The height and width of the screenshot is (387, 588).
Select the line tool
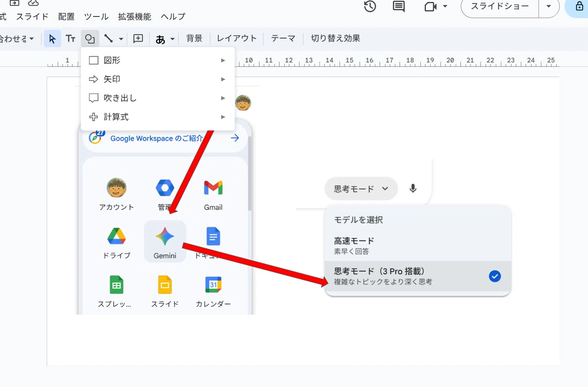[109, 39]
